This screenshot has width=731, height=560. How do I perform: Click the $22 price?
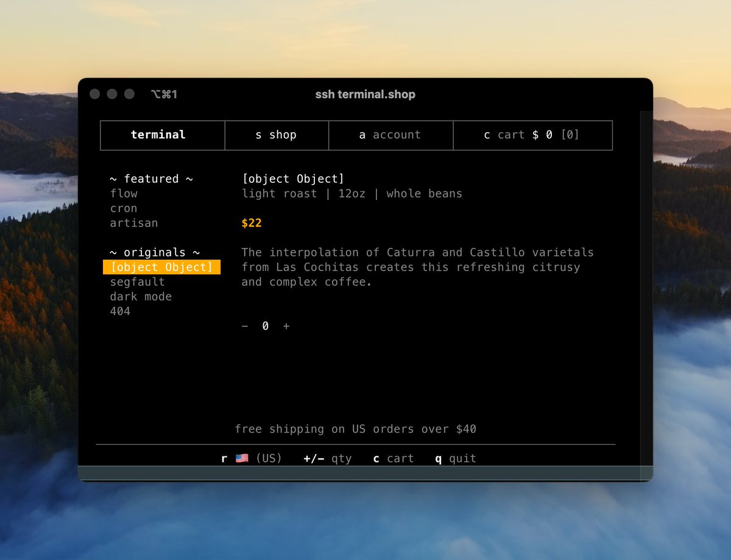[x=252, y=223]
